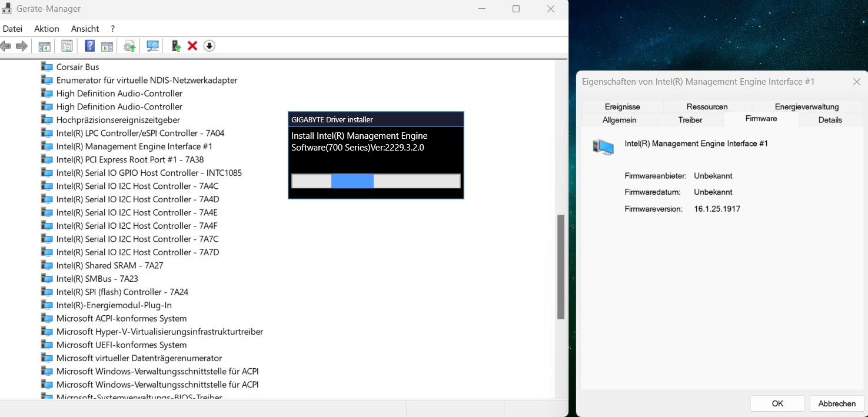Click firmware version value 16.1.25.1917
868x417 pixels.
coord(717,209)
